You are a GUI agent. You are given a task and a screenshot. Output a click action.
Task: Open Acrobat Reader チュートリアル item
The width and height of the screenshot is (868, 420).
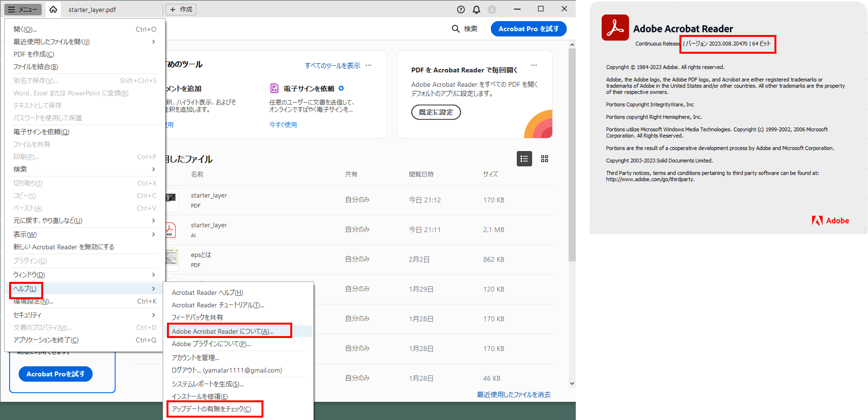238,305
